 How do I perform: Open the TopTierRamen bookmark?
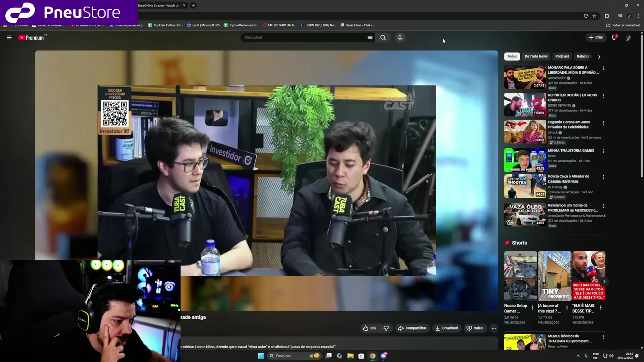[x=241, y=25]
